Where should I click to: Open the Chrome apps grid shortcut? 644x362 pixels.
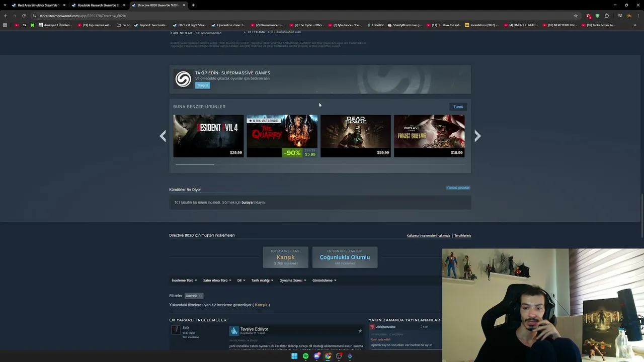coord(6,25)
